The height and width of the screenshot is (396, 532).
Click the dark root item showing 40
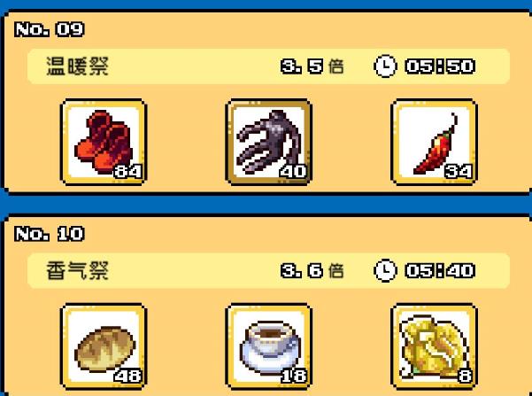point(269,142)
